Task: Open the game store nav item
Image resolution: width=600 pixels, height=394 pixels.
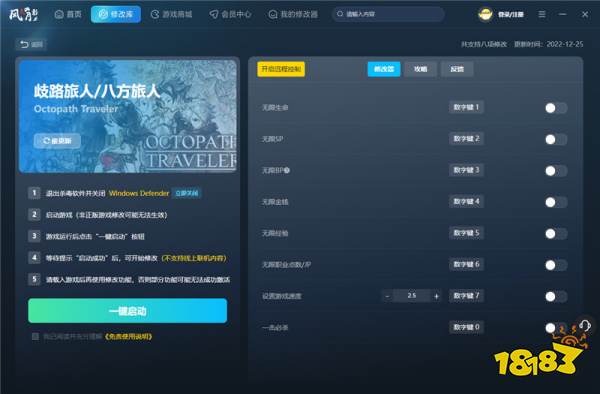Action: pos(171,15)
